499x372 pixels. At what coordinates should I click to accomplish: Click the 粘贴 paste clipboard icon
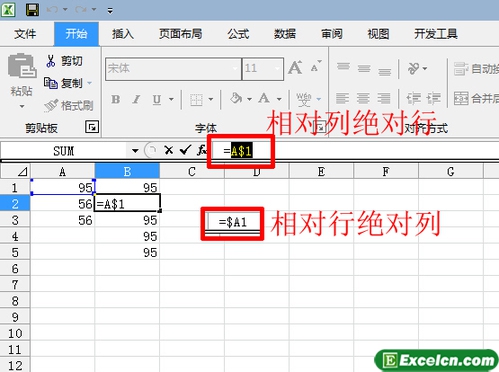(22, 65)
